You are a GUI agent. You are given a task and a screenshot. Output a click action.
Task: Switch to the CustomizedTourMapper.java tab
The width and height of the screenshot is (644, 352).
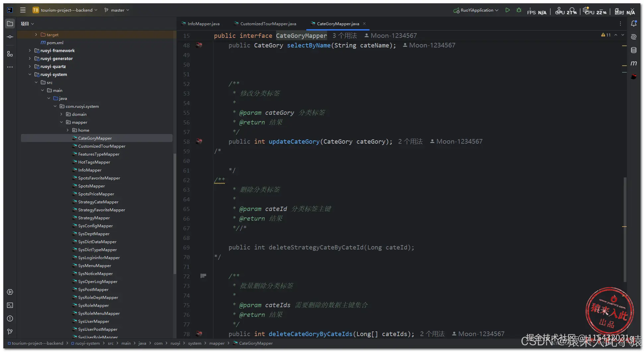[265, 24]
